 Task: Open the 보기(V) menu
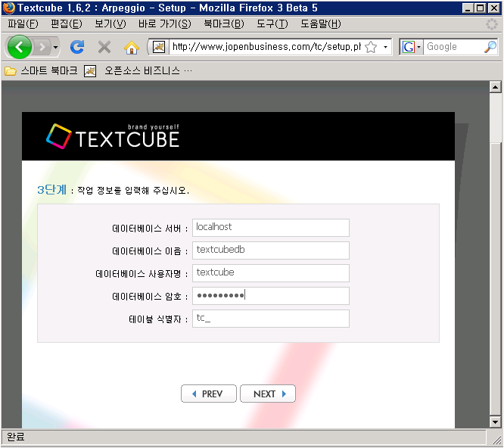click(x=110, y=23)
